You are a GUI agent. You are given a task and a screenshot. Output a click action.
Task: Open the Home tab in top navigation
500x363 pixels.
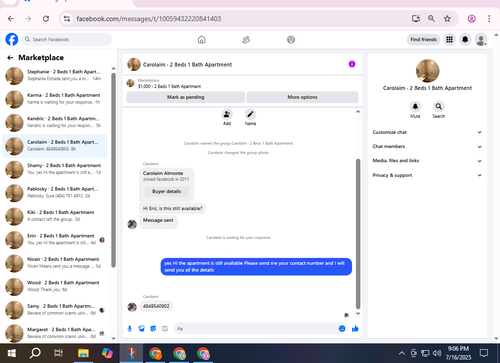(x=202, y=40)
